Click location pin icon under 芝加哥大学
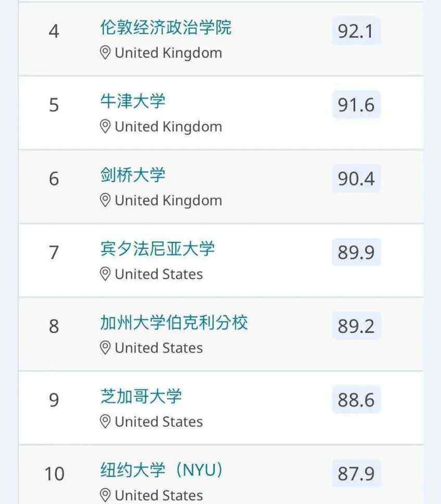Image resolution: width=441 pixels, height=504 pixels. click(x=105, y=422)
